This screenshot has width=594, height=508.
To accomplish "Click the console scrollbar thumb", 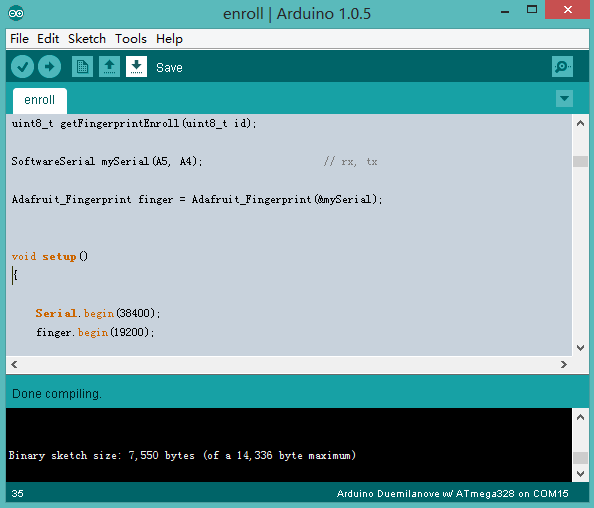I will pyautogui.click(x=580, y=458).
